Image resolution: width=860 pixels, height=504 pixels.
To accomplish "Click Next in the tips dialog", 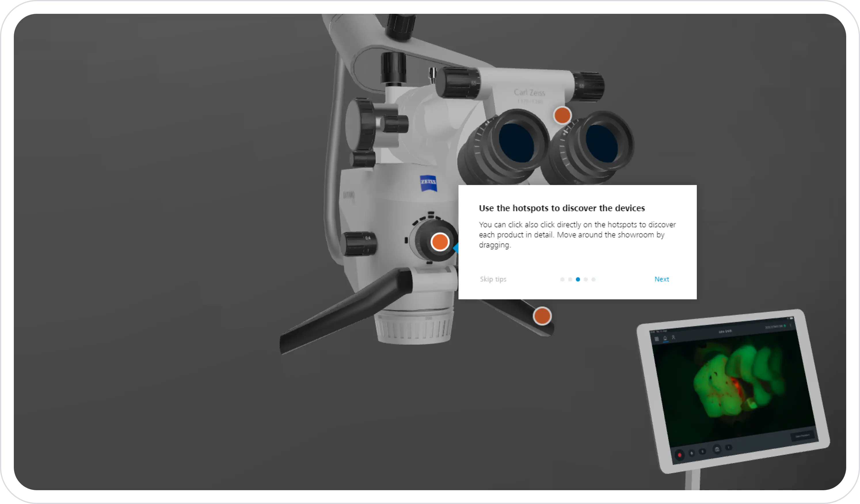I will pos(661,279).
